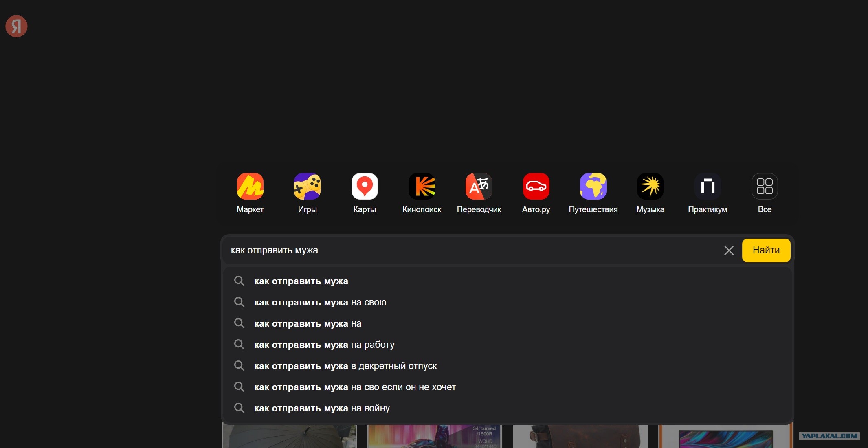
Task: Focus the search field containing 'как отправить мужа'
Action: (x=472, y=250)
